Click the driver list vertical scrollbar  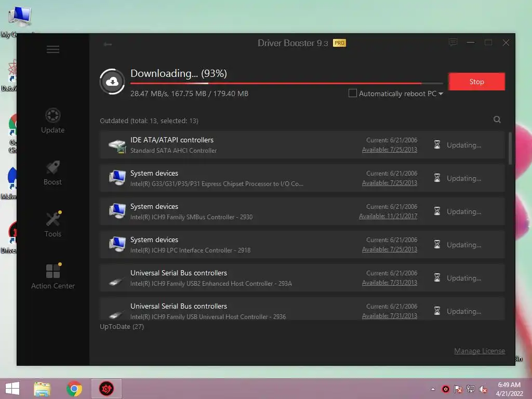(510, 149)
